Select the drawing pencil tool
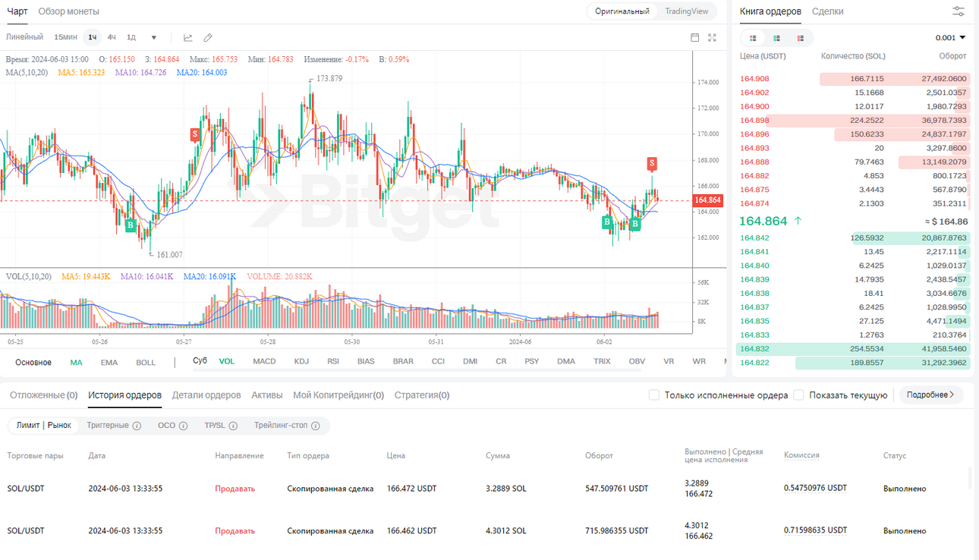979x560 pixels. [x=208, y=37]
